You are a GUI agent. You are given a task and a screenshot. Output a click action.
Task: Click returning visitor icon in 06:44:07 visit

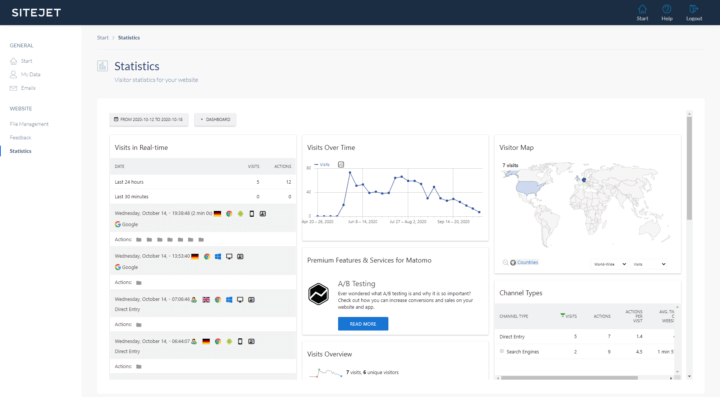(x=194, y=341)
